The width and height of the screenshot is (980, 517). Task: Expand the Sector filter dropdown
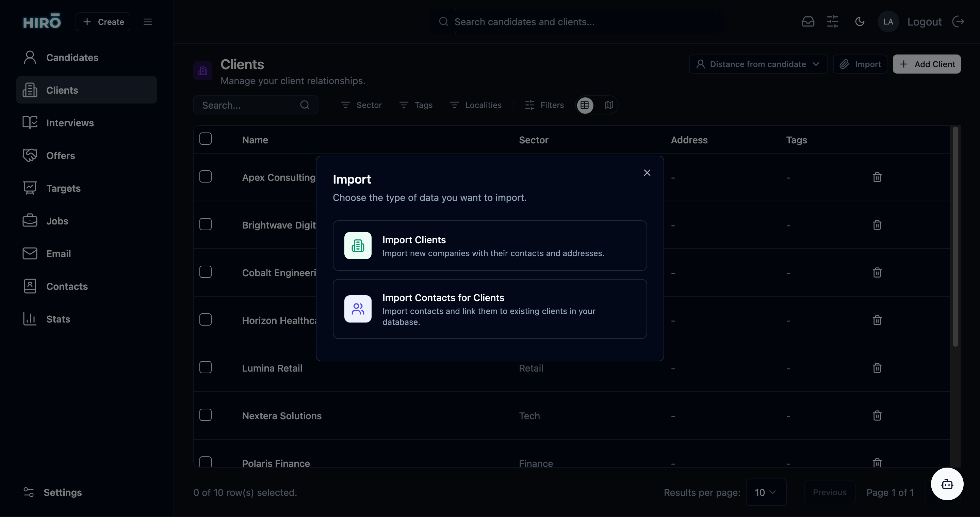click(361, 105)
